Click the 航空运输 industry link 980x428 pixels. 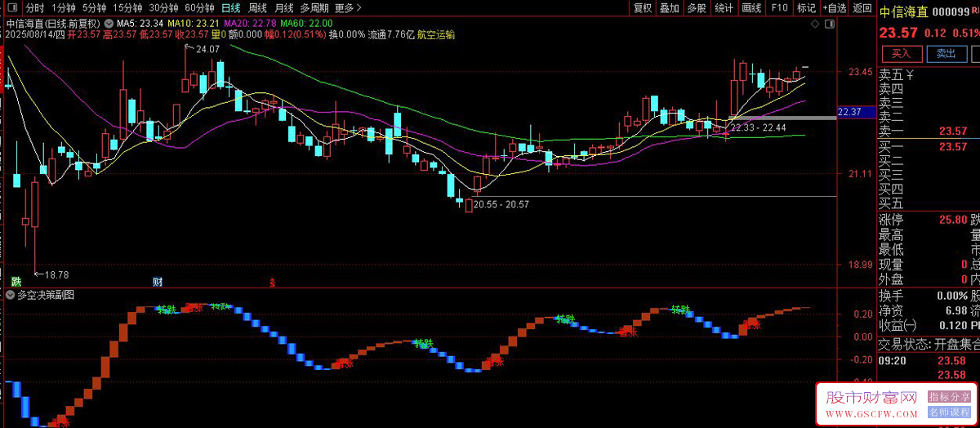click(436, 35)
